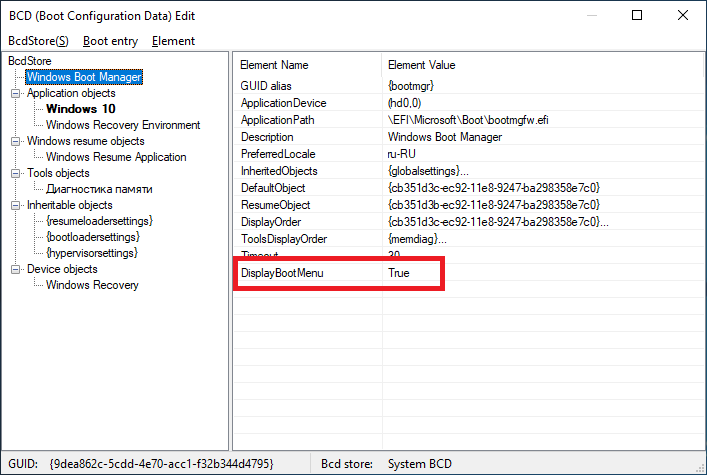Open the Element menu
The image size is (707, 475).
click(x=173, y=41)
